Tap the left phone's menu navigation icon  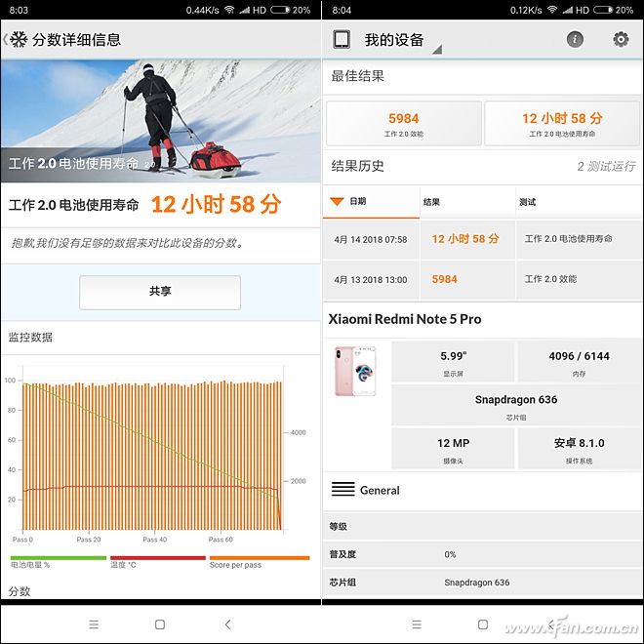click(x=94, y=624)
